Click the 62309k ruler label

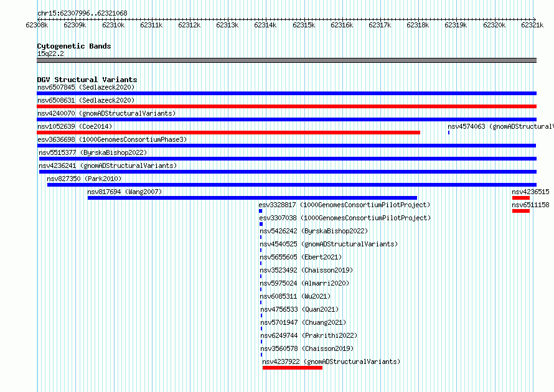pos(75,25)
